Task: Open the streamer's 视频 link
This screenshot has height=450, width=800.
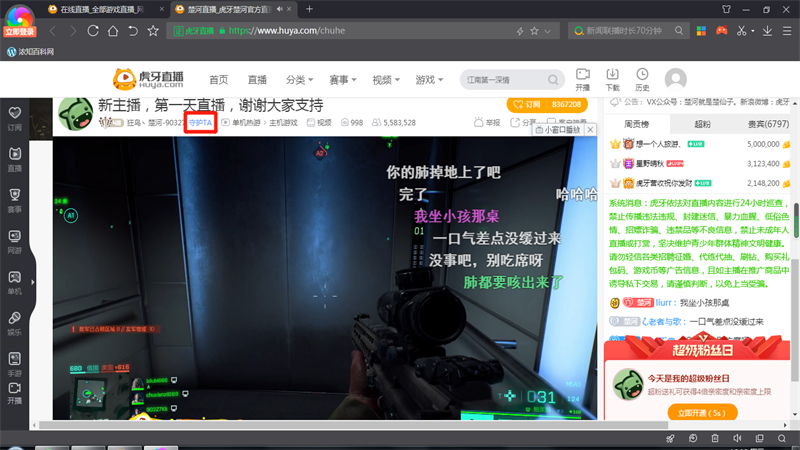Action: point(319,123)
